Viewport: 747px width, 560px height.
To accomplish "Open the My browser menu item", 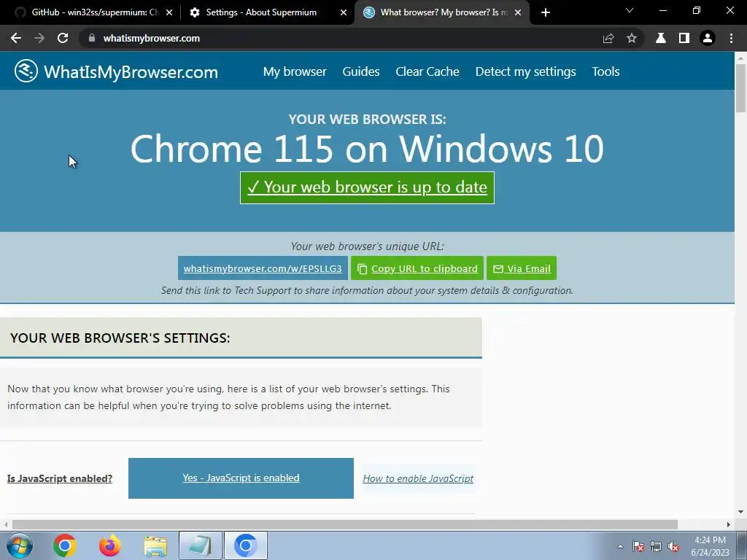I will tap(295, 71).
